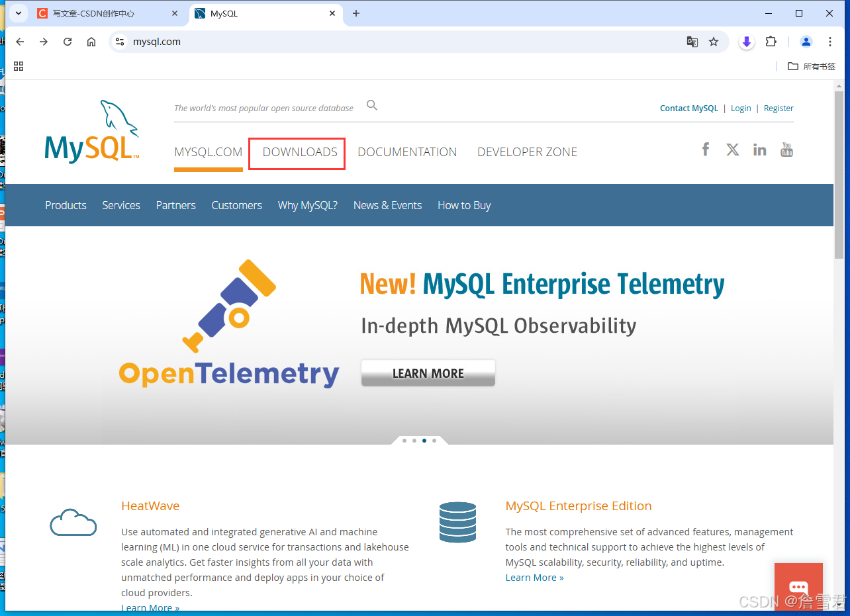
Task: Reload the mysql.com page
Action: [68, 42]
